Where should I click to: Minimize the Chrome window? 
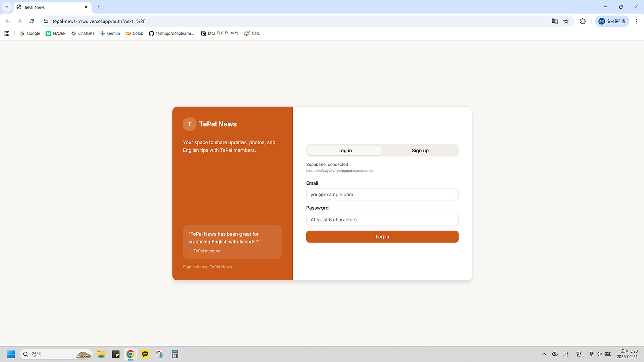[x=605, y=7]
